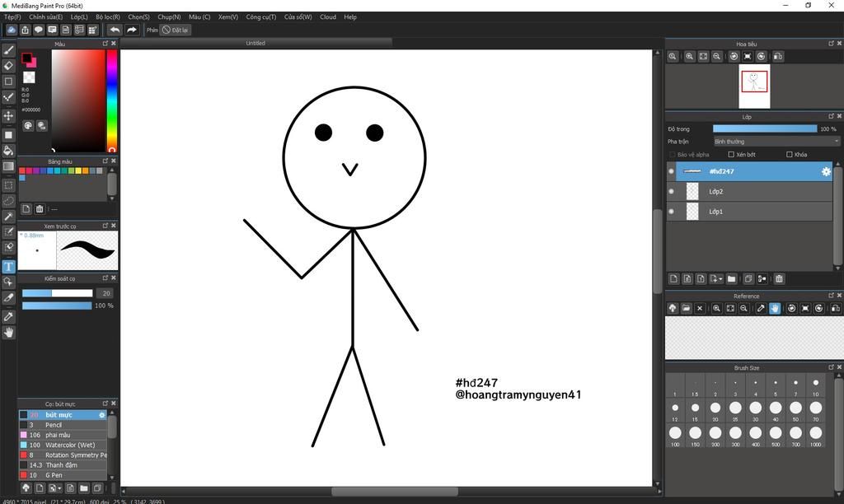Screen dimensions: 844x504
Task: Select the Lớp2 layer row
Action: point(749,192)
